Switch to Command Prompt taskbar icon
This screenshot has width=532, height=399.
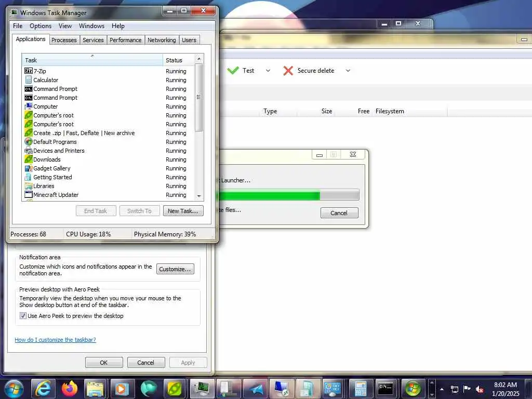(x=386, y=389)
